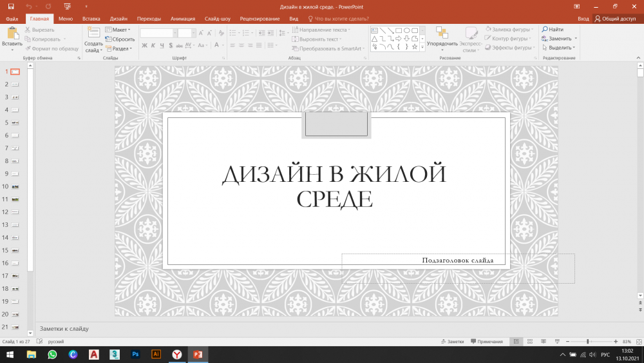Switch to Slide Sorter view icon
644x363 pixels.
tap(530, 341)
